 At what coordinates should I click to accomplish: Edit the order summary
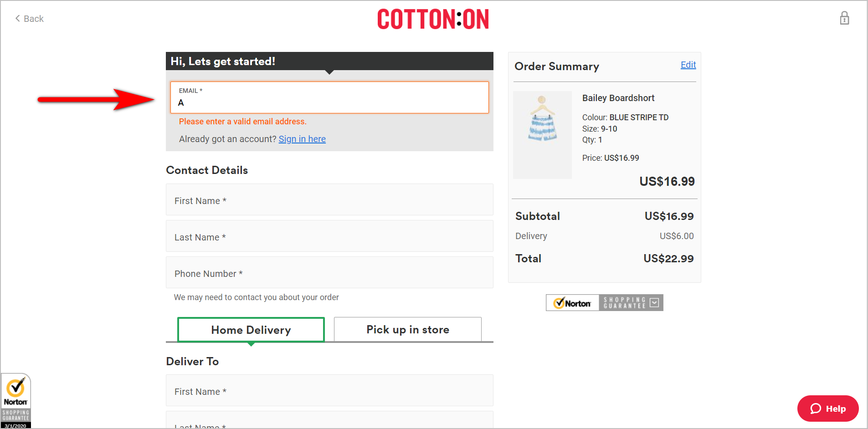click(x=688, y=65)
